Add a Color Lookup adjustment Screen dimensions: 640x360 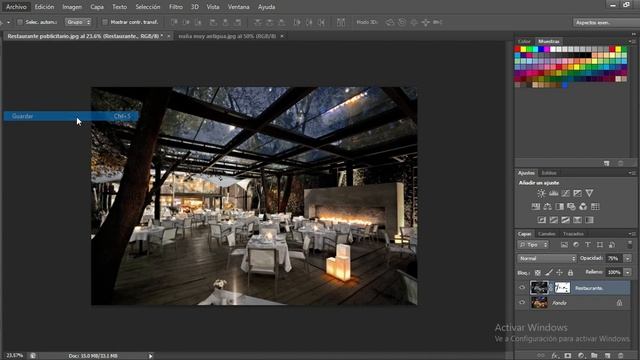[x=595, y=207]
